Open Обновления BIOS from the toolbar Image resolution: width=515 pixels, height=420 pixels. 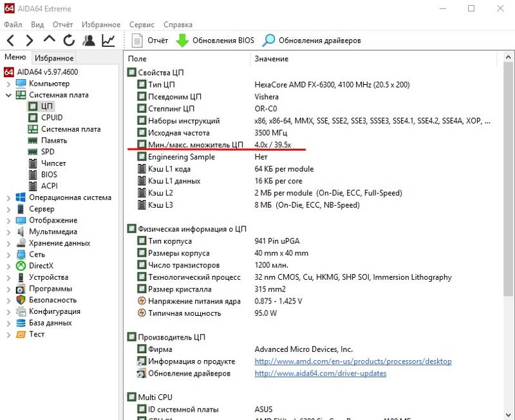(x=215, y=41)
